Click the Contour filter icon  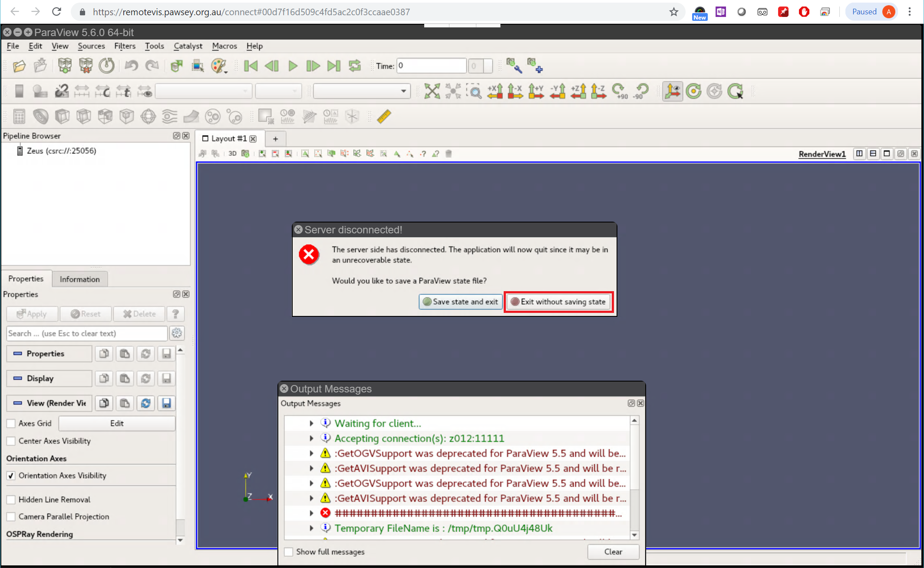point(41,116)
